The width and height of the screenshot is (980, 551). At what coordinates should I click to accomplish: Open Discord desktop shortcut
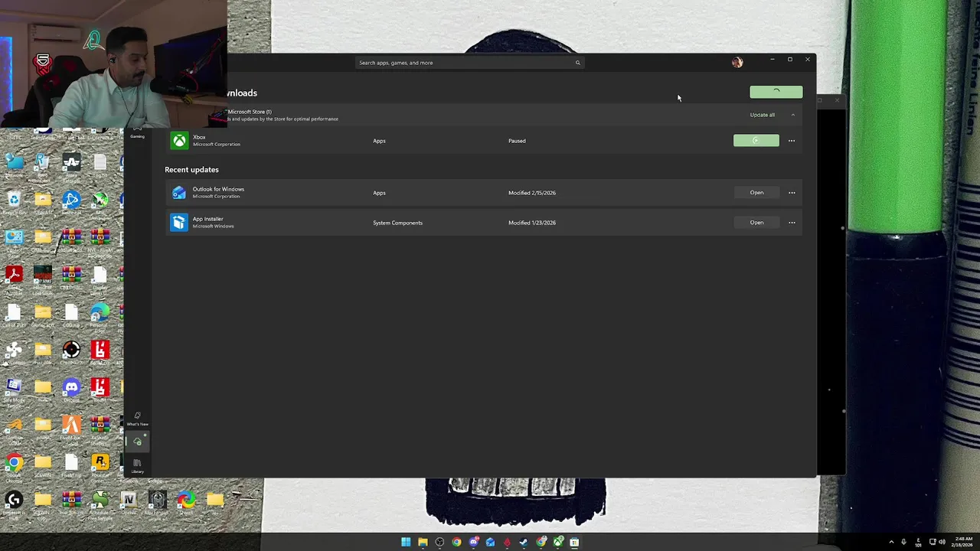click(71, 390)
